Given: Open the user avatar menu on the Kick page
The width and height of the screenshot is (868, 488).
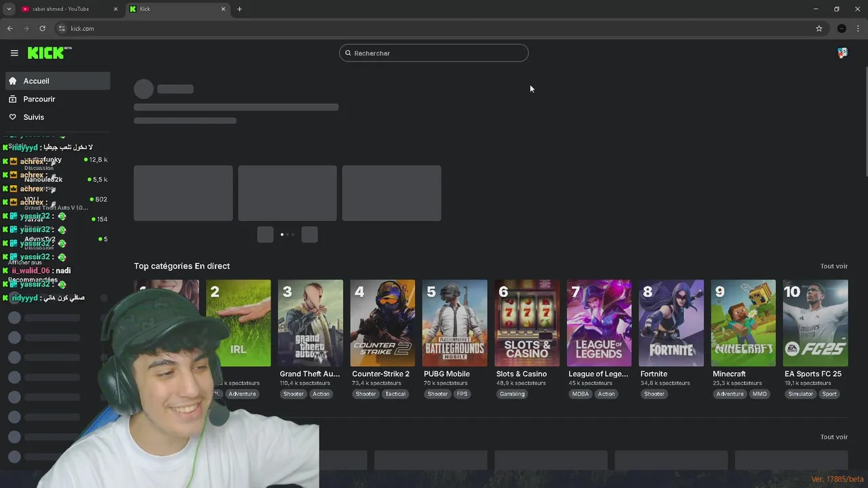Looking at the screenshot, I should click(x=842, y=53).
